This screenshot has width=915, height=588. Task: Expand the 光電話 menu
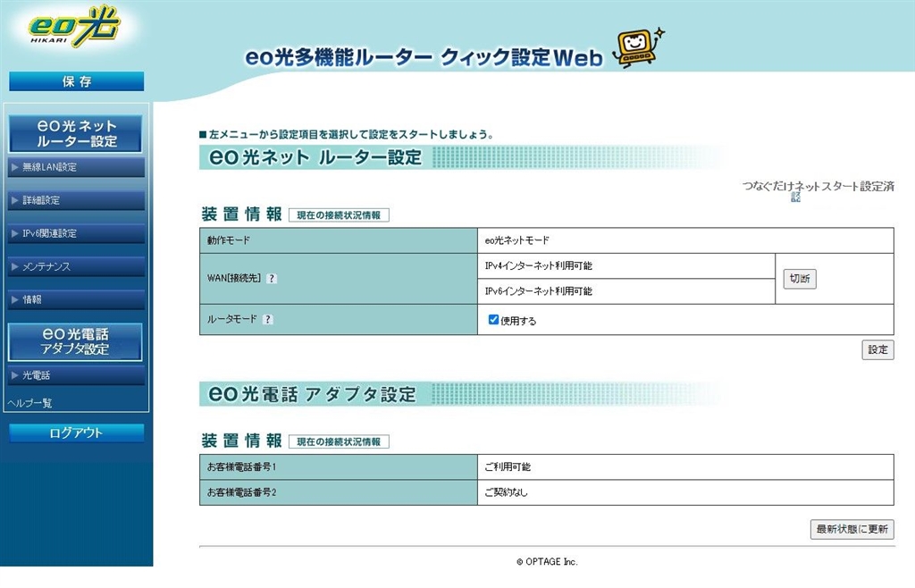pos(76,375)
